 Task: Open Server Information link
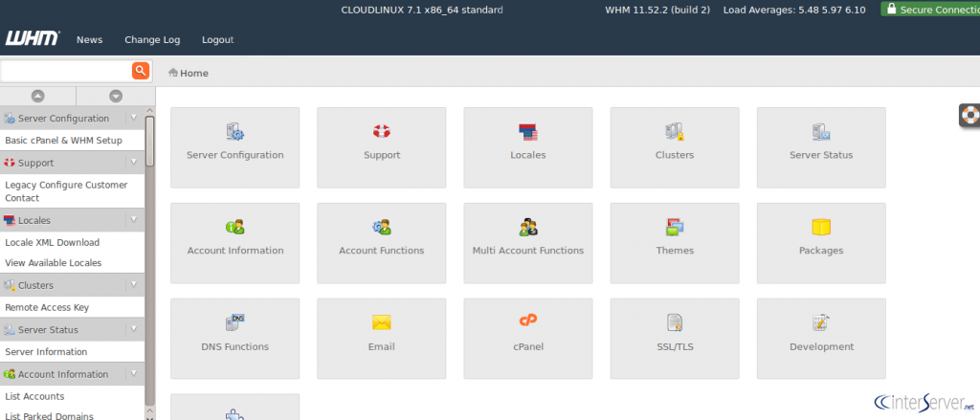click(x=46, y=352)
